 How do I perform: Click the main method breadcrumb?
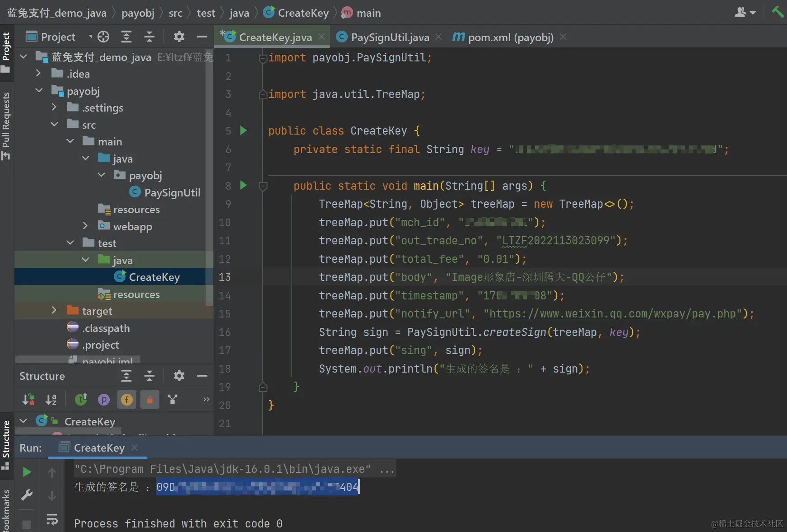click(x=361, y=13)
